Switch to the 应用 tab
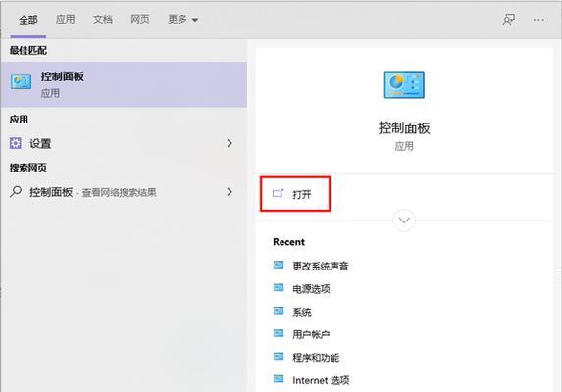This screenshot has width=562, height=392. [66, 19]
